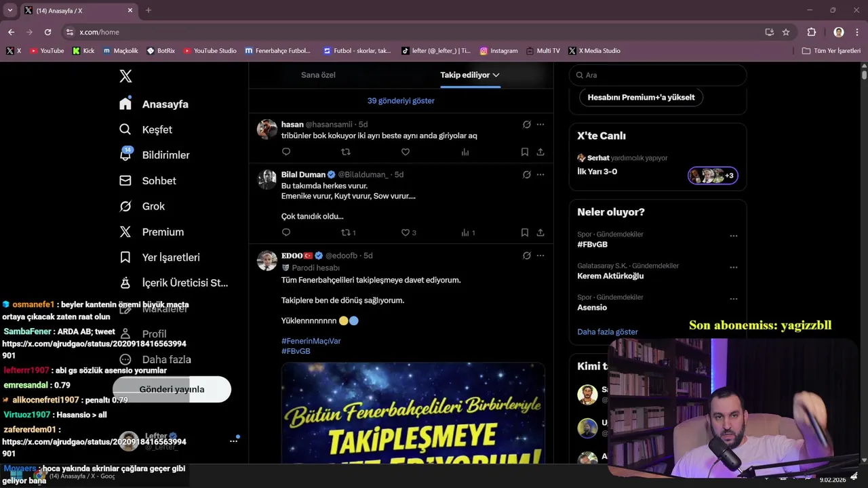Open Grok icon on EDOO's post
Screen dimensions: 868x488
pyautogui.click(x=526, y=256)
